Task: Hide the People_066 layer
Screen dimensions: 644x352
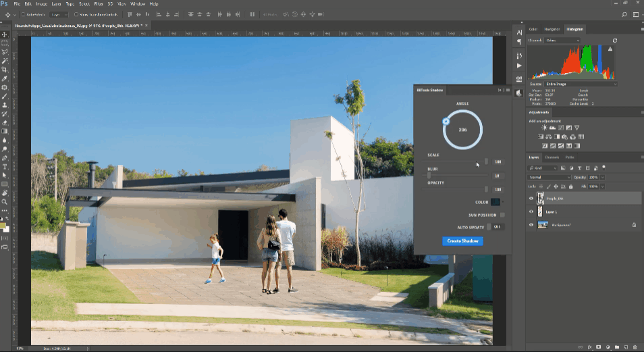Action: [x=531, y=199]
